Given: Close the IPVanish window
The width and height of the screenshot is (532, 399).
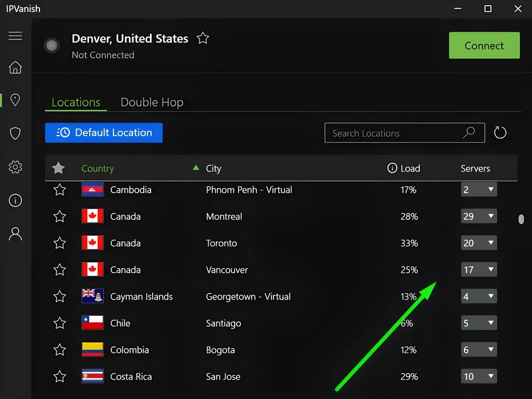Looking at the screenshot, I should pos(518,9).
